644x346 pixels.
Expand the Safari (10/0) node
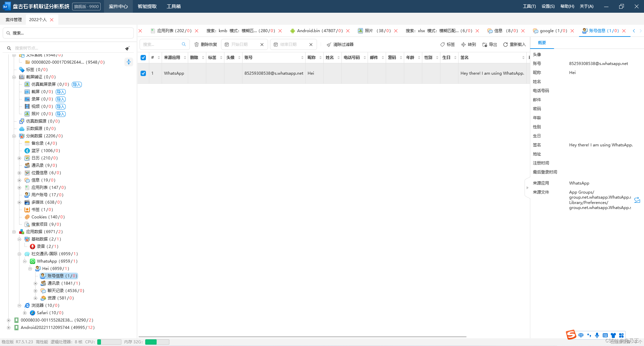point(25,313)
